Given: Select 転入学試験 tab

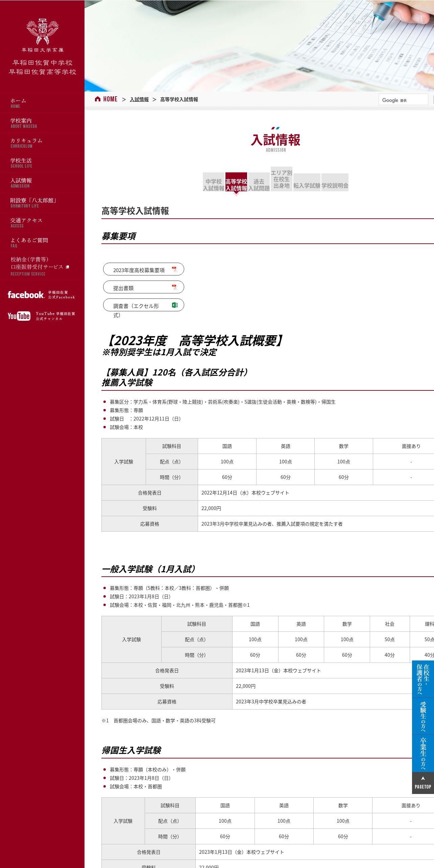Looking at the screenshot, I should (307, 183).
